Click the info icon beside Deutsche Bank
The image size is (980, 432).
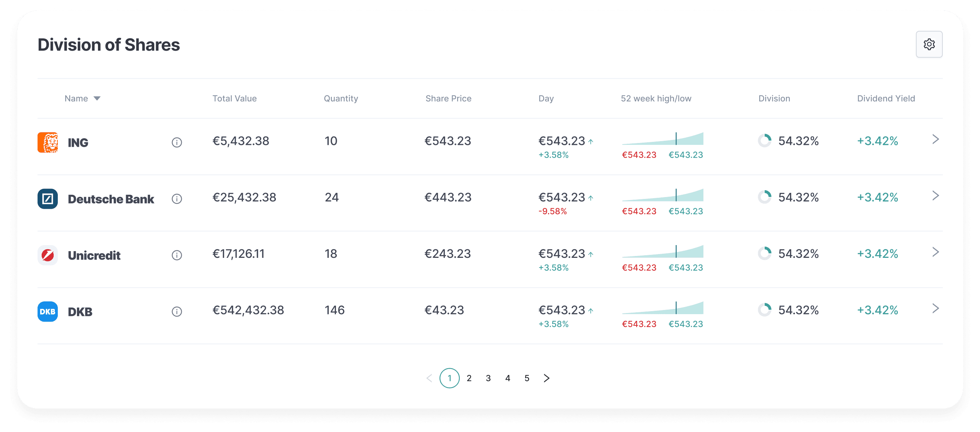tap(177, 199)
